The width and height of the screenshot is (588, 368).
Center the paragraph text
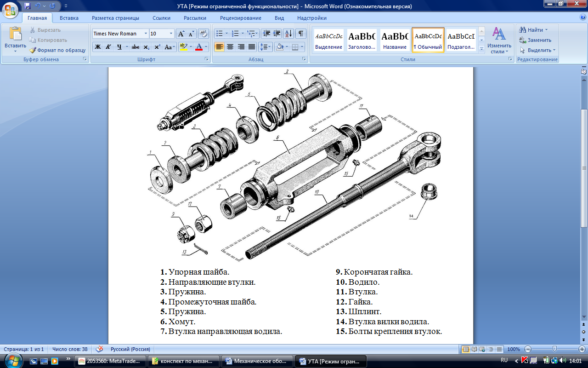pos(230,47)
